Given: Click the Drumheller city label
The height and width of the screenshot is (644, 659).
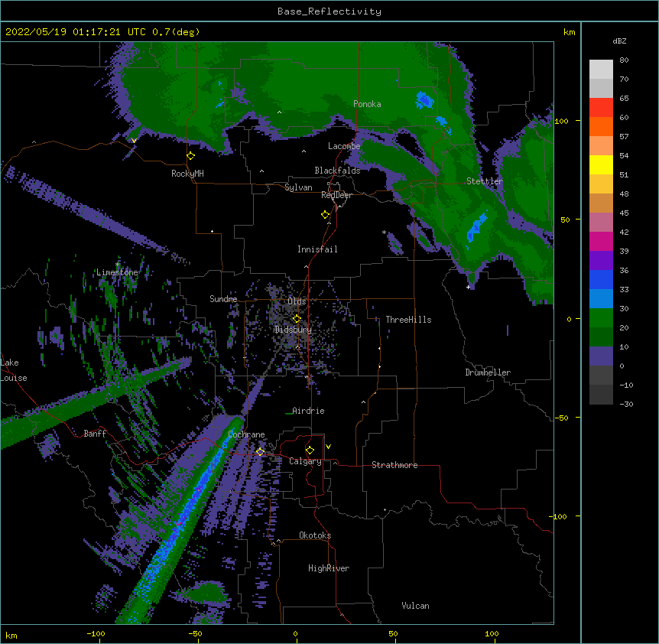Looking at the screenshot, I should 488,372.
